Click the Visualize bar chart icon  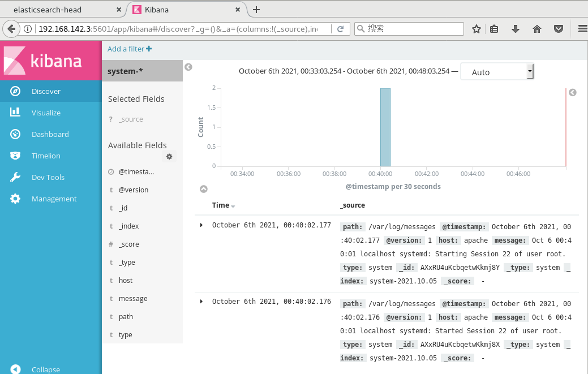15,112
